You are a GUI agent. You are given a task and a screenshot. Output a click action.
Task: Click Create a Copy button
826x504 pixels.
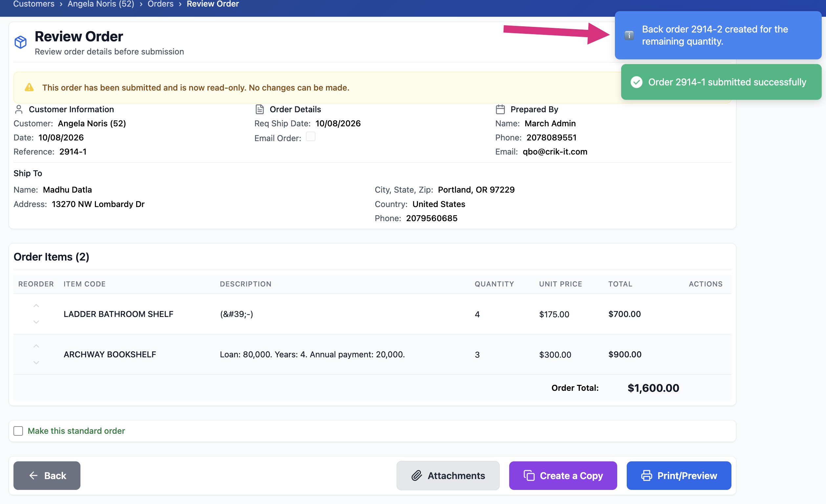pyautogui.click(x=563, y=475)
